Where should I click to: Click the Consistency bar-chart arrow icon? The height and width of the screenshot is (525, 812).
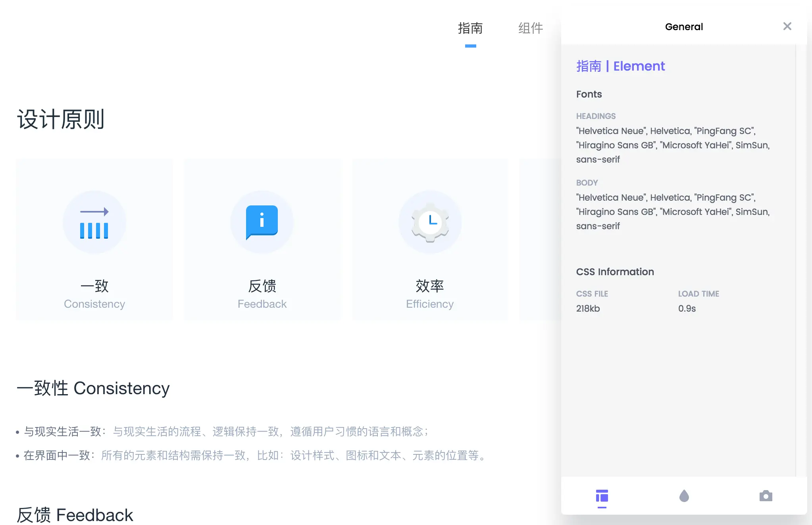click(94, 222)
